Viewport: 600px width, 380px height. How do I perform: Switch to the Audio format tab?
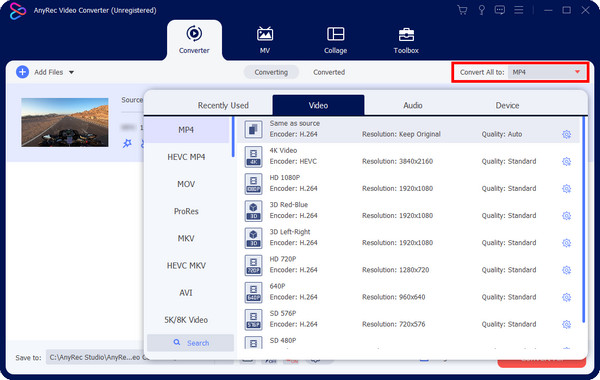[x=412, y=105]
